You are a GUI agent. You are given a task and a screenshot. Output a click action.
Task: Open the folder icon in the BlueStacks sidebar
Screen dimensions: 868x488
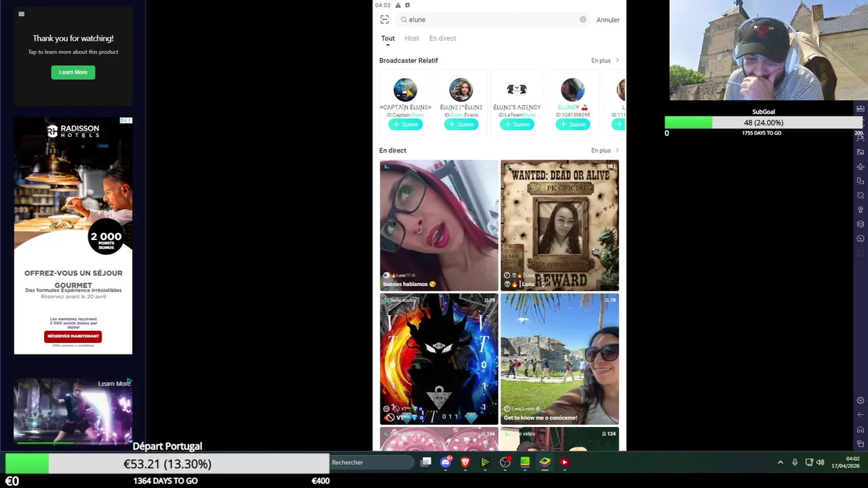coord(861,152)
